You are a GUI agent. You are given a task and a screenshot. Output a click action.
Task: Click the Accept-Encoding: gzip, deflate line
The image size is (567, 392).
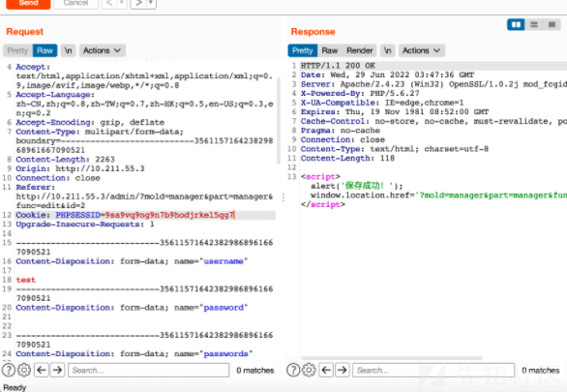tap(90, 122)
